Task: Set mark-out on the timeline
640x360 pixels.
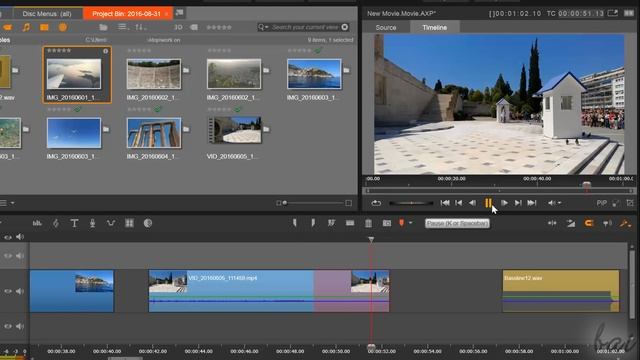Action: 313,223
